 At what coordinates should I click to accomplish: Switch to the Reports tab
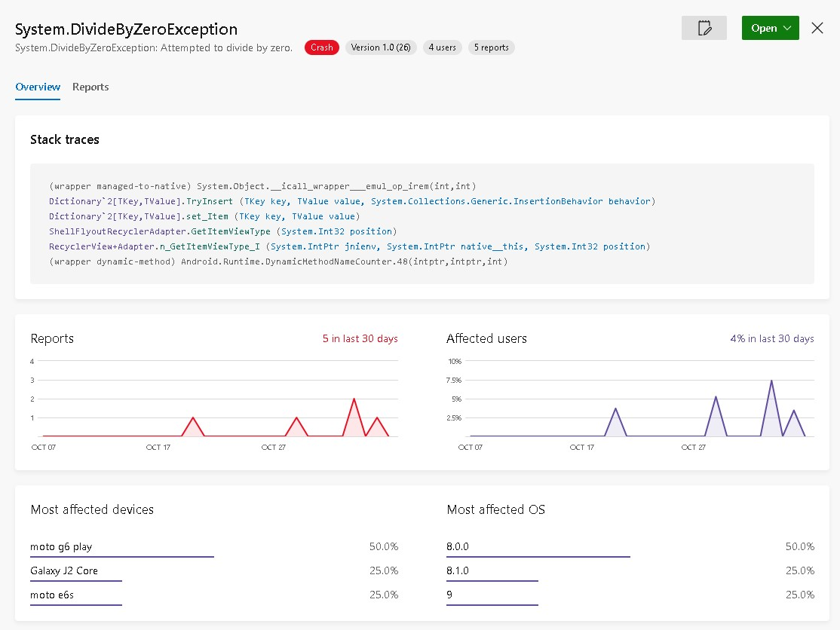90,87
